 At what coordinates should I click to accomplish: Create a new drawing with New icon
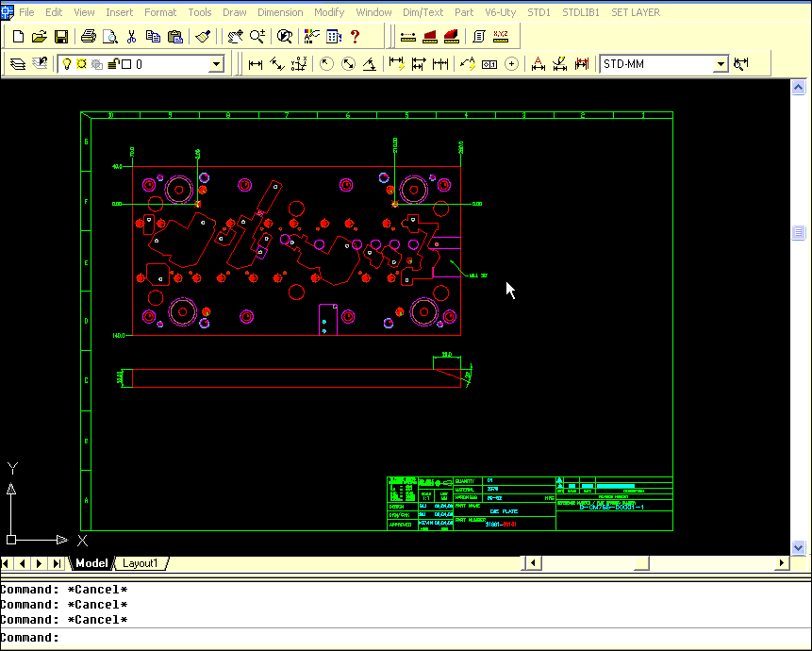click(x=18, y=36)
